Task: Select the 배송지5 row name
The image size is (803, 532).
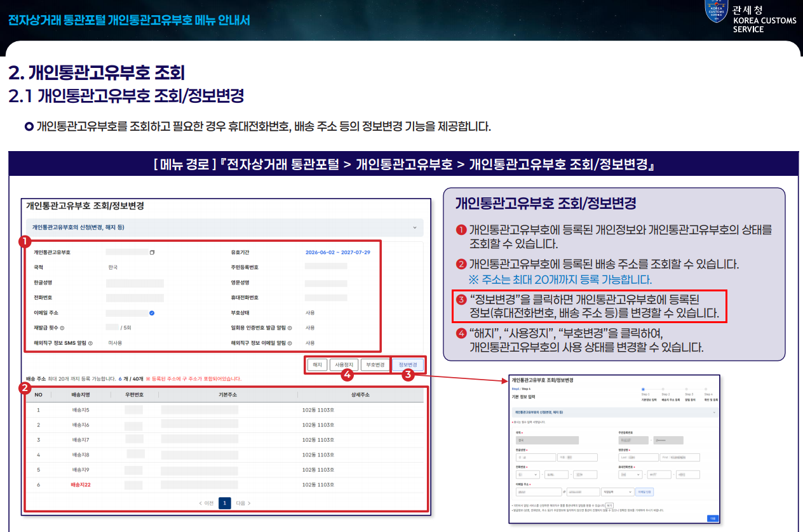Action: coord(81,410)
